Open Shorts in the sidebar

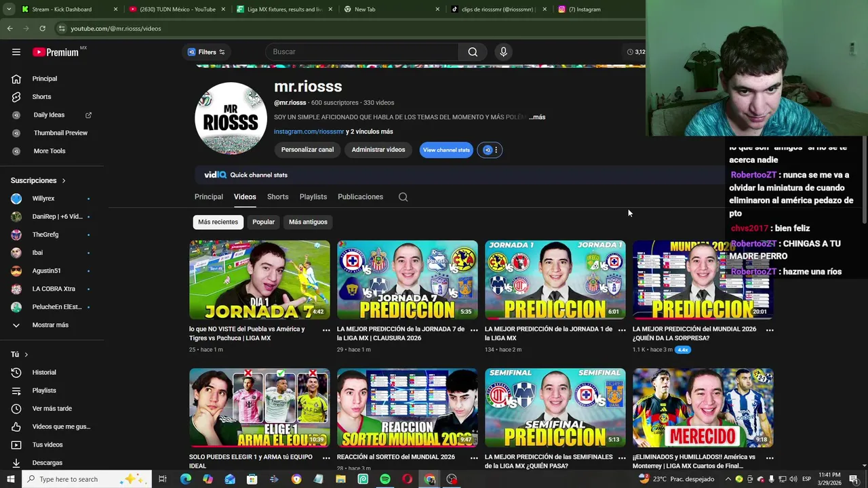pyautogui.click(x=41, y=97)
